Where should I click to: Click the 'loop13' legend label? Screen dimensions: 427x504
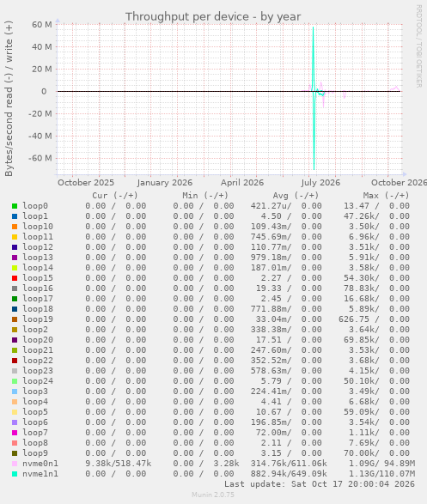[x=38, y=257]
